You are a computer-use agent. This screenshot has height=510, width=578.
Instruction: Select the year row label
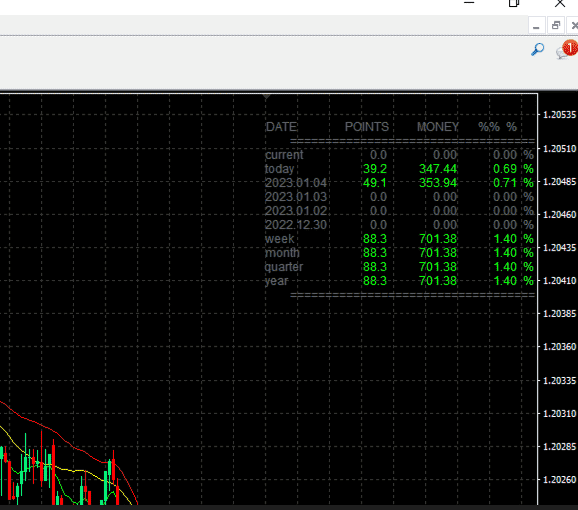276,281
